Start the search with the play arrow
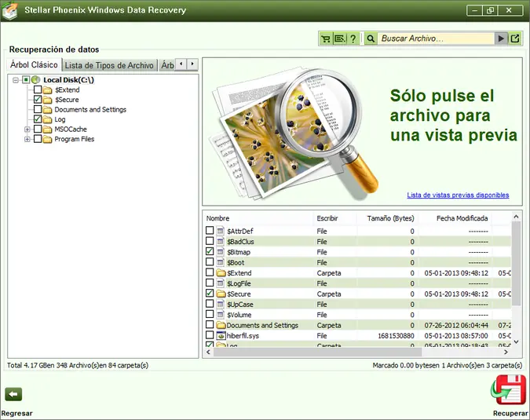Image resolution: width=530 pixels, height=420 pixels. [501, 38]
